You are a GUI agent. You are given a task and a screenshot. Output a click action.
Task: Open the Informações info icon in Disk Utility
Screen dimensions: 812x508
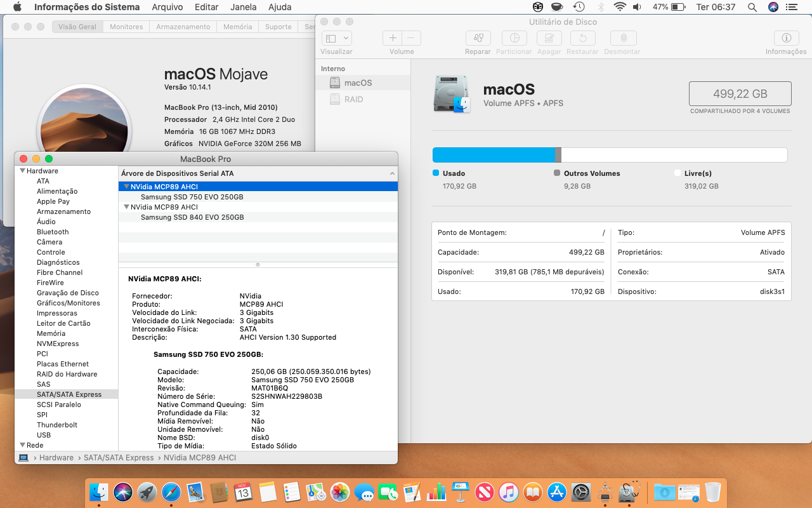786,38
